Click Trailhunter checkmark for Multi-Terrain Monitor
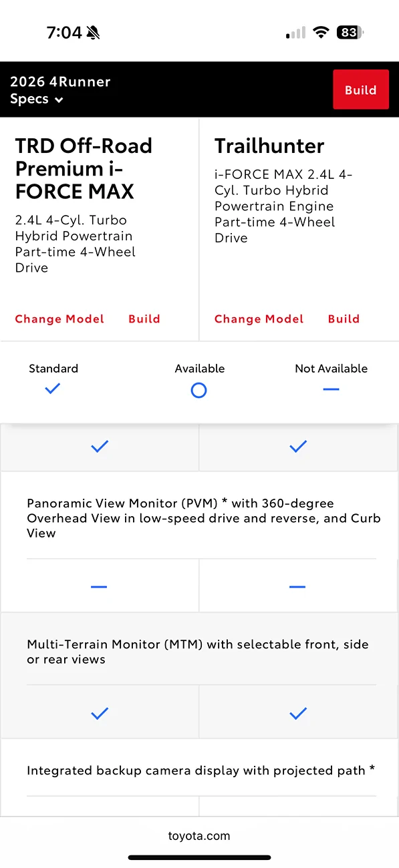The image size is (399, 868). click(297, 713)
